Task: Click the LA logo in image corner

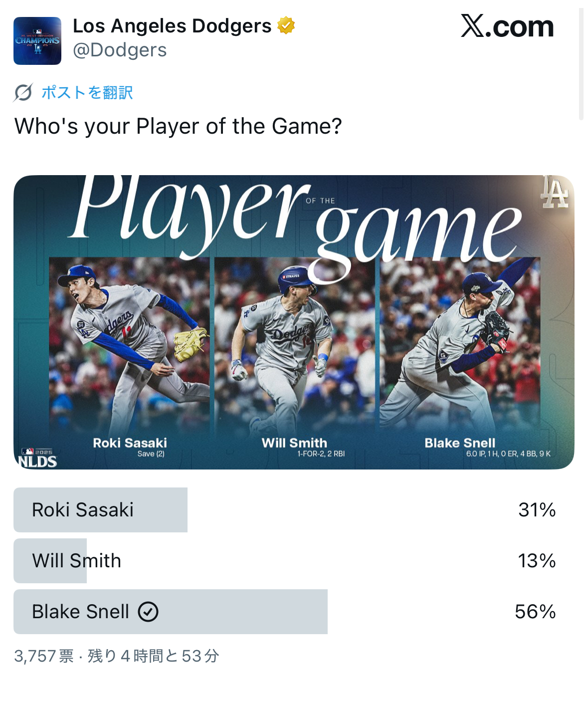Action: tap(555, 192)
